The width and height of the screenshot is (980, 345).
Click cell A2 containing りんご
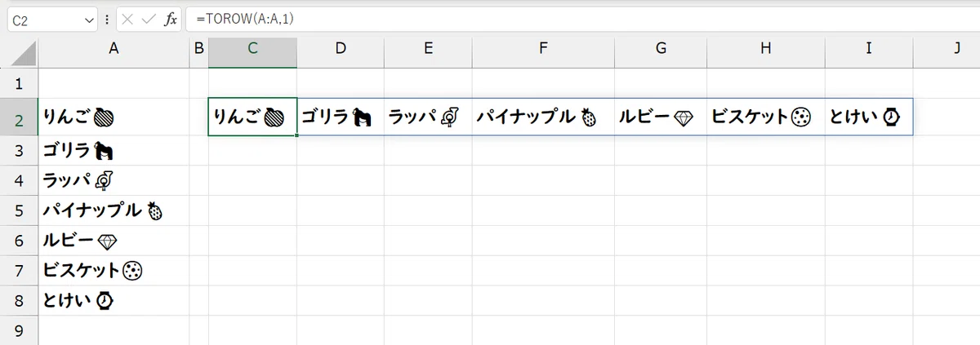pos(114,117)
